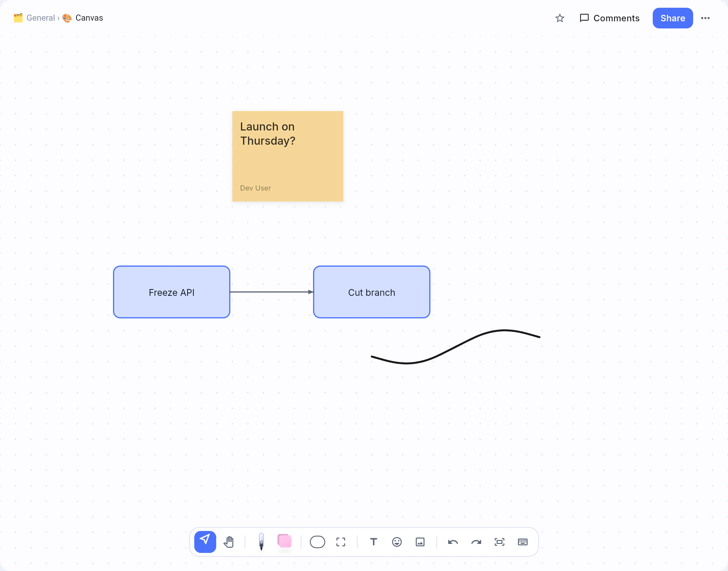Choose the pen drawing tool
728x571 pixels.
[x=261, y=542]
